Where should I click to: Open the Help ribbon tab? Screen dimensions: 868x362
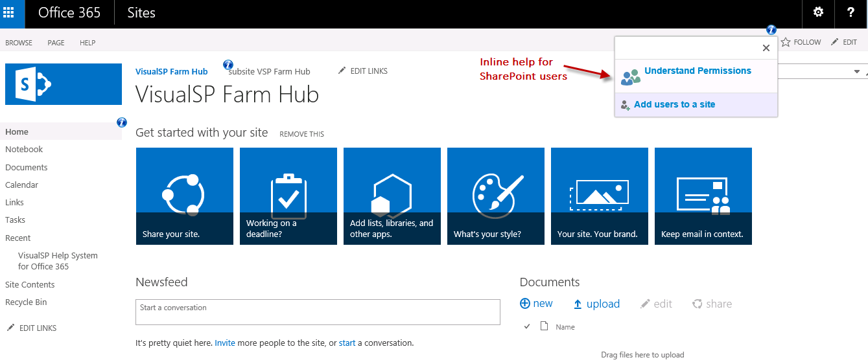[88, 43]
